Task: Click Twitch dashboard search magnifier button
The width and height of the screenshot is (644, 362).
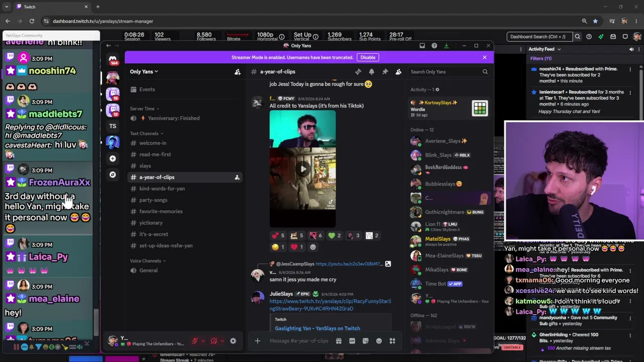Action: coord(578,37)
